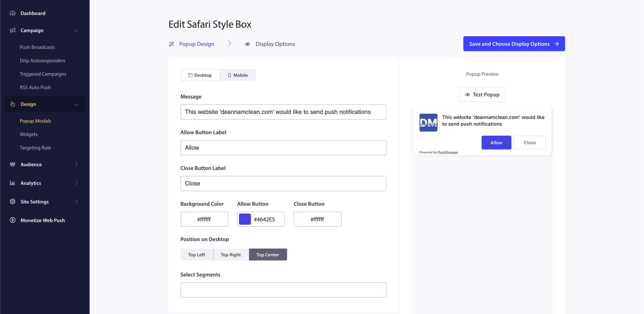Click Save and Choose Display Options
644x314 pixels.
pyautogui.click(x=514, y=44)
